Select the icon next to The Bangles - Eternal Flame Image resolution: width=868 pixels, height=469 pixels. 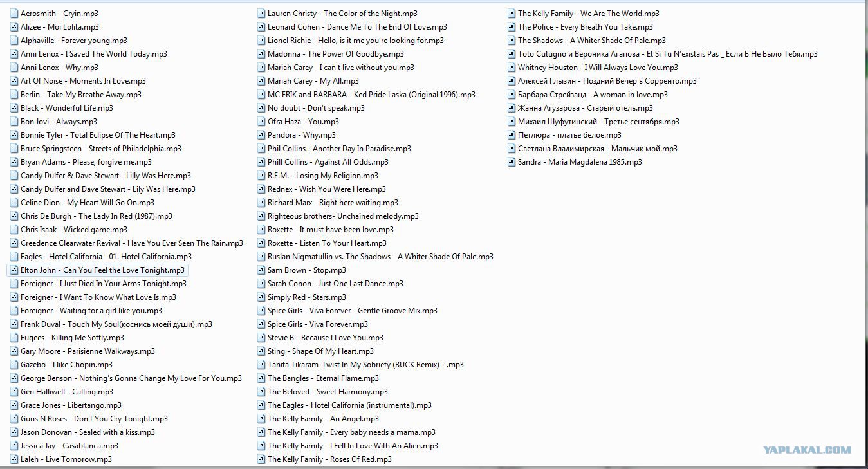pos(261,378)
